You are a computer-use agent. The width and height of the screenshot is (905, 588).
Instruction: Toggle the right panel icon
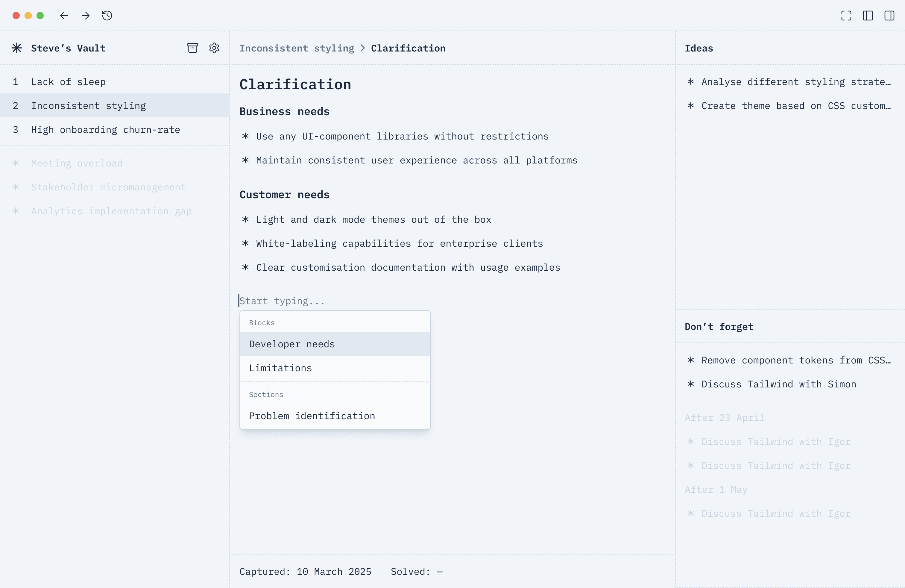point(890,16)
